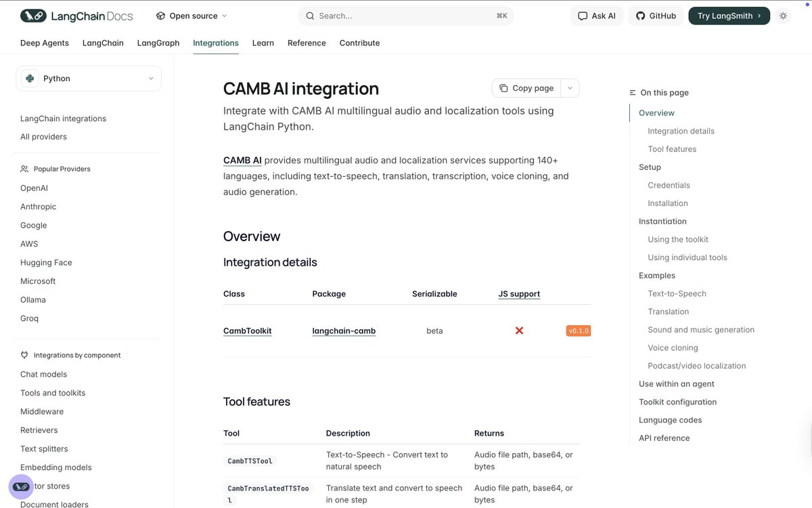Focus the Search field
Screen dimensions: 812x508
coord(406,16)
